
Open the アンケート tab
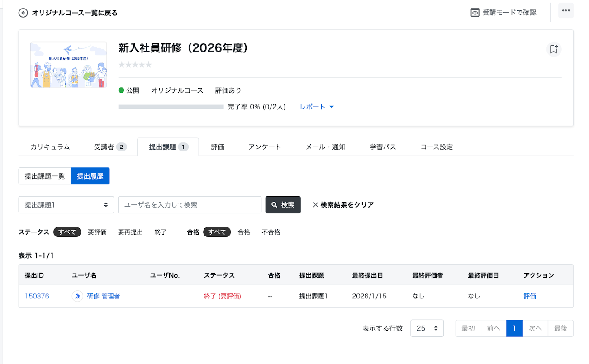click(x=265, y=147)
